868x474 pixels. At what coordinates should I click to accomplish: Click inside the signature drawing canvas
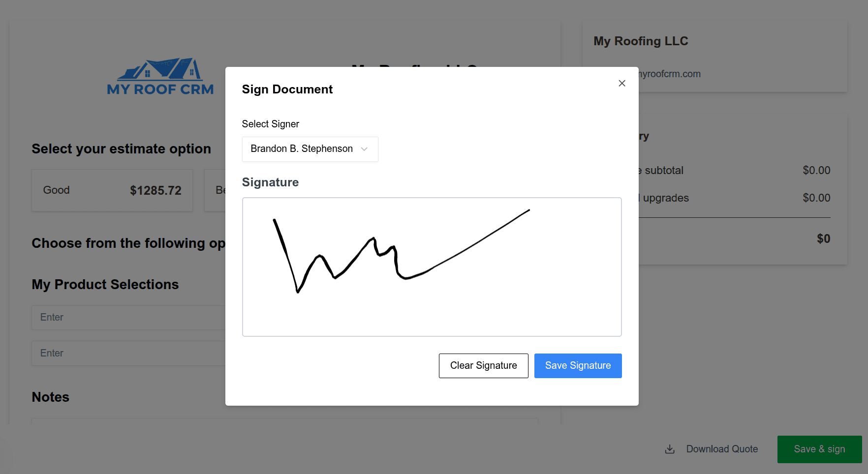[432, 267]
